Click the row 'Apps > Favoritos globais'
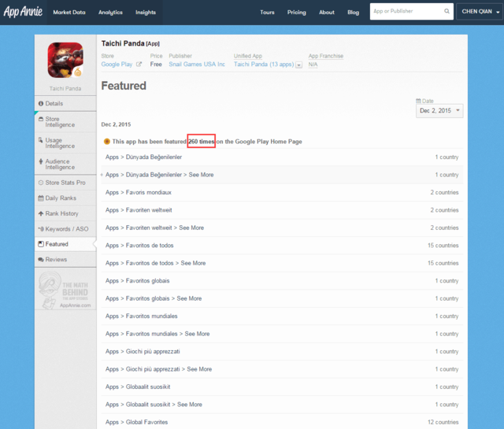Screen dimensions: 504x429 coord(282,281)
